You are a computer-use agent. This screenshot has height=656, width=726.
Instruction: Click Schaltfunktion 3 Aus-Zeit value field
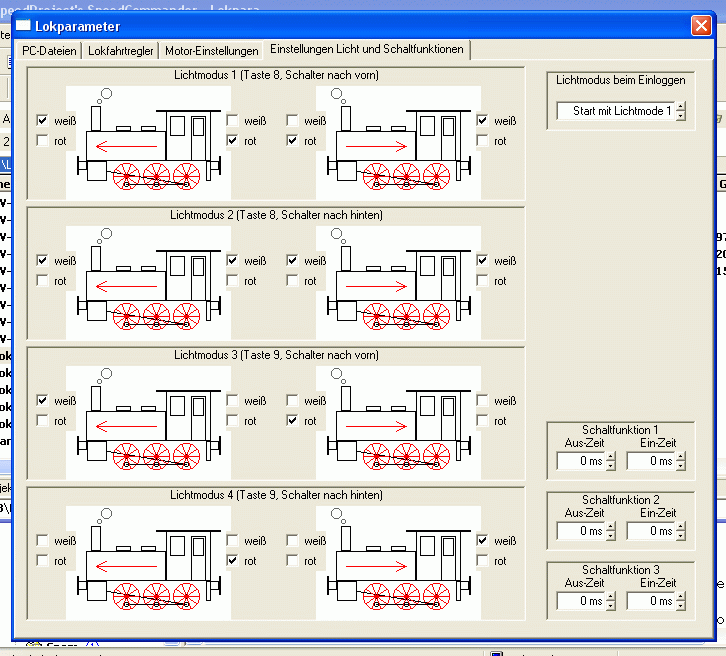coord(582,601)
